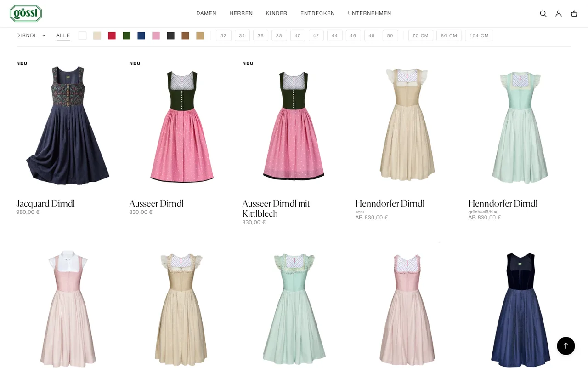Toggle size 42 filter

pos(316,35)
